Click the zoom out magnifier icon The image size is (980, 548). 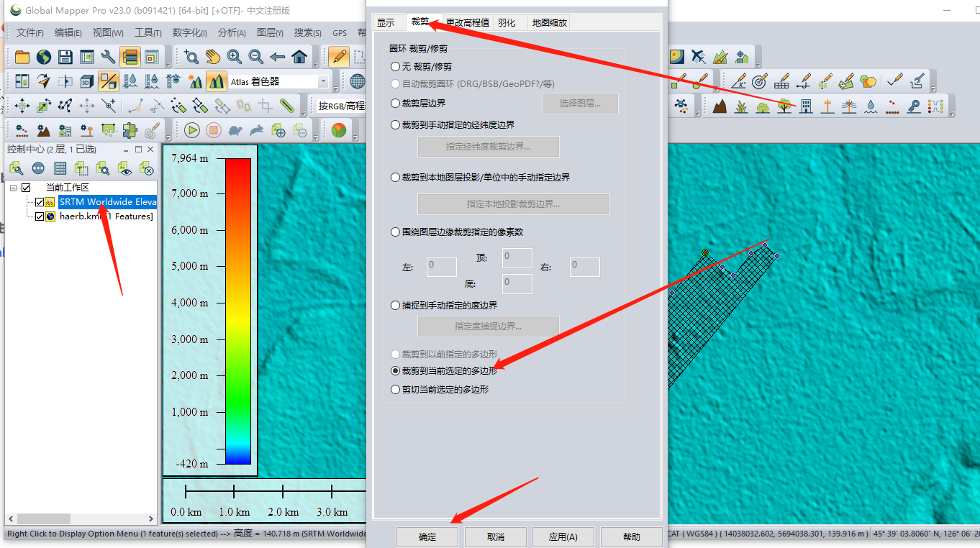tap(256, 57)
